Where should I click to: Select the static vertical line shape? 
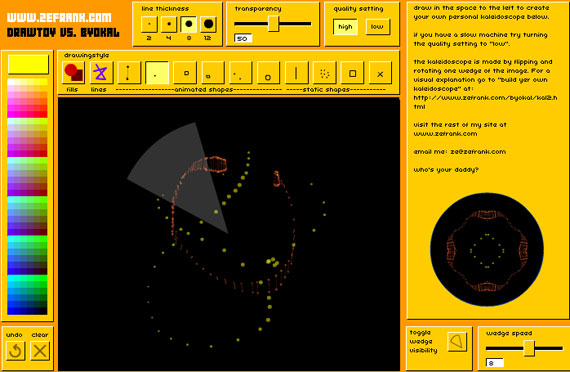pos(296,73)
